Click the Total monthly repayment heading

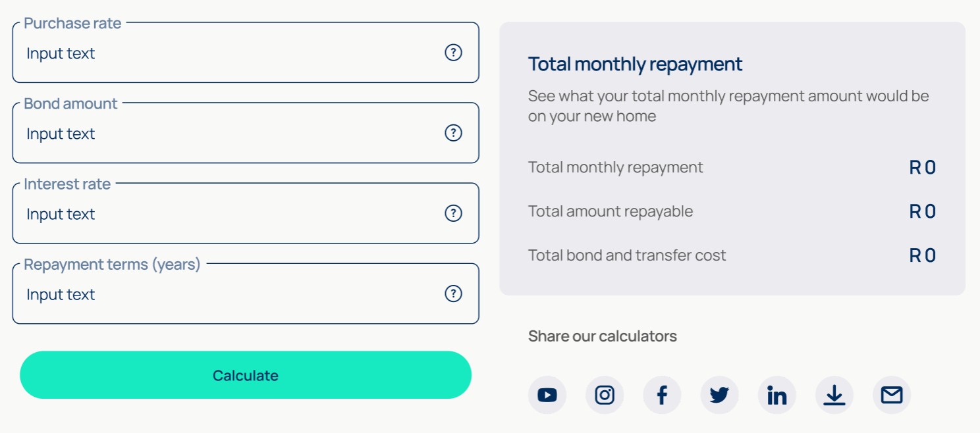[635, 64]
